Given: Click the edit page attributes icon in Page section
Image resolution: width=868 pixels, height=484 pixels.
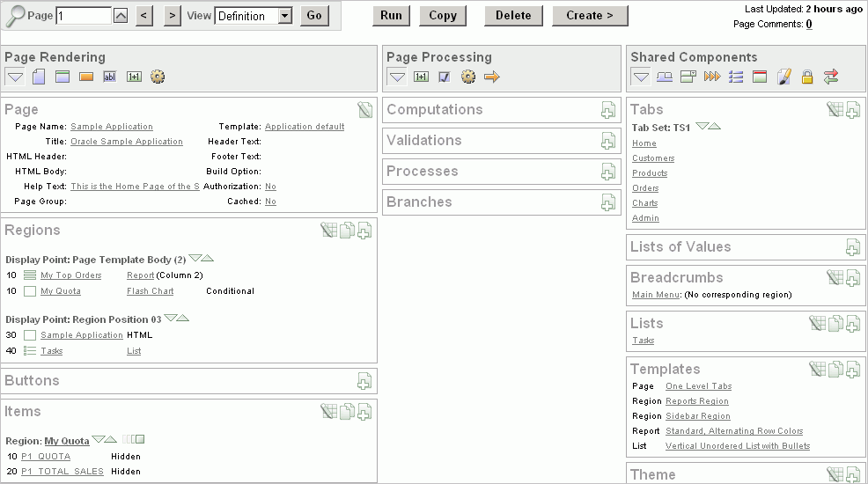Looking at the screenshot, I should [364, 110].
